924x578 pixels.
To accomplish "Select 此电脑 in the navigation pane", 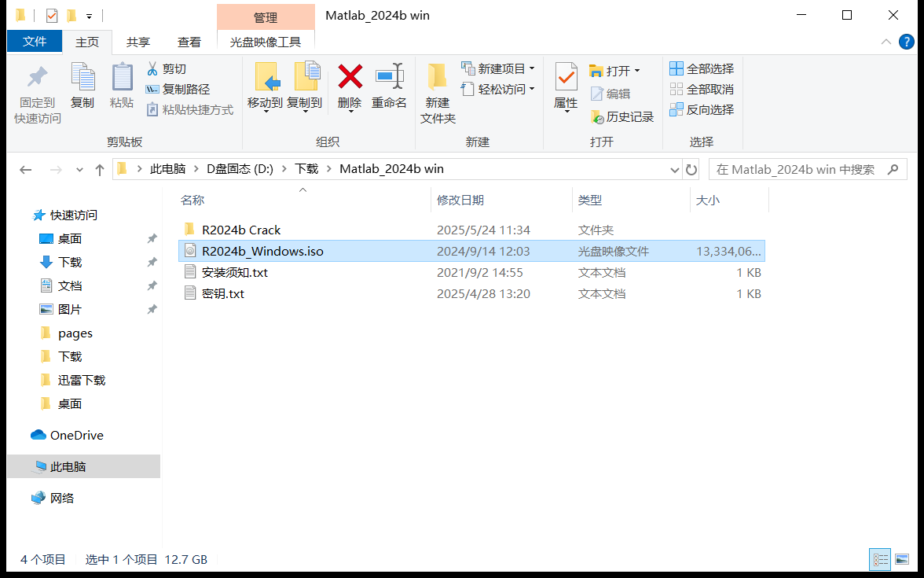I will tap(83, 466).
